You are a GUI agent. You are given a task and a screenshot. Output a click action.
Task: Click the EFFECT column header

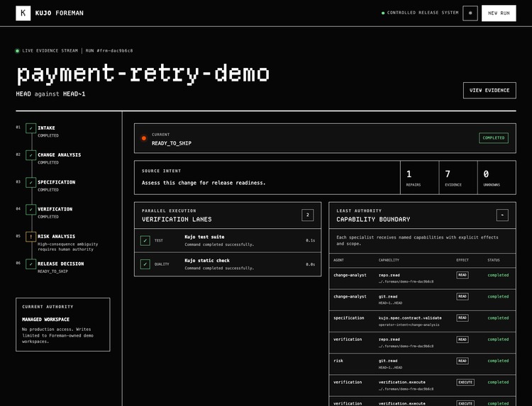462,260
